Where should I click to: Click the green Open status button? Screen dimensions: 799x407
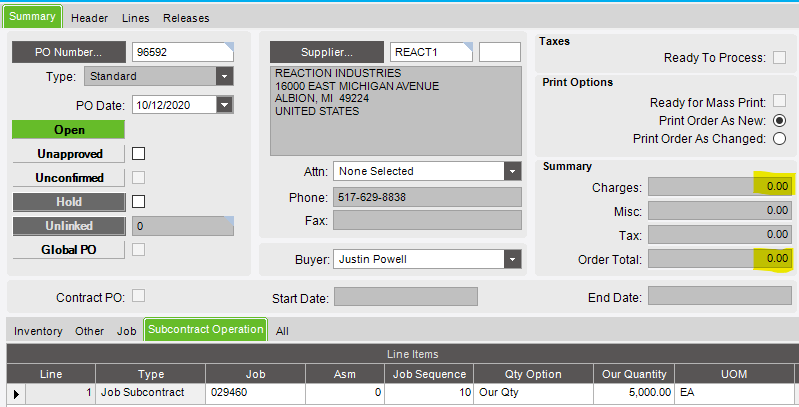pyautogui.click(x=68, y=129)
